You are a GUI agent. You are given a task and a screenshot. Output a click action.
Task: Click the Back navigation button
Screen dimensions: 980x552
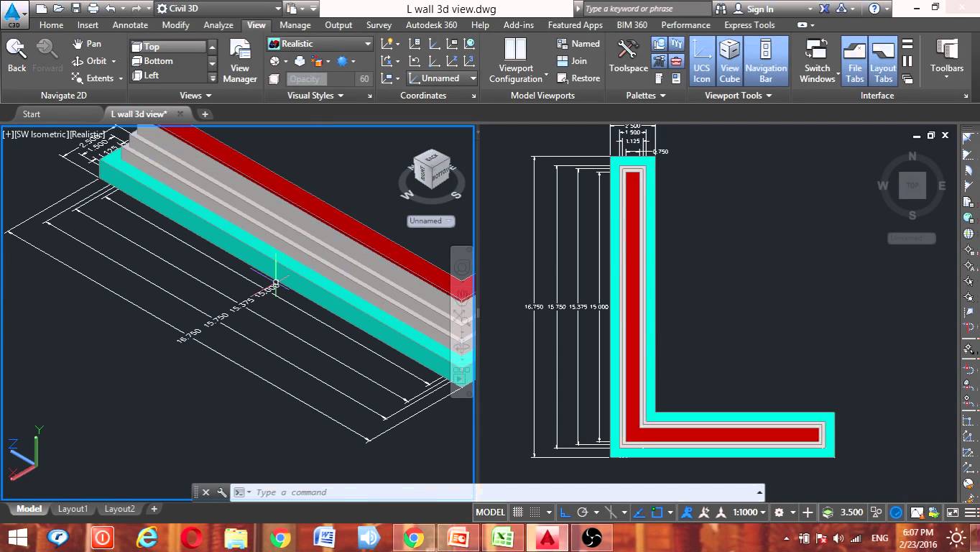click(16, 54)
